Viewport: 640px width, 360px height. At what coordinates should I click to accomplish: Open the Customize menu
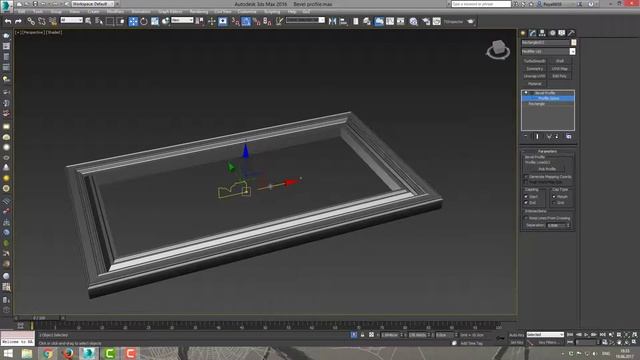pyautogui.click(x=247, y=12)
